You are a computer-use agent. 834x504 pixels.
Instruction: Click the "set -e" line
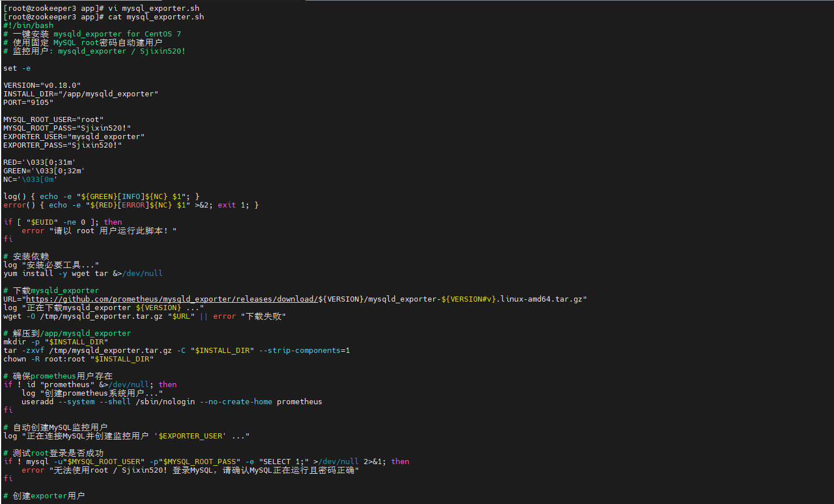[x=17, y=68]
